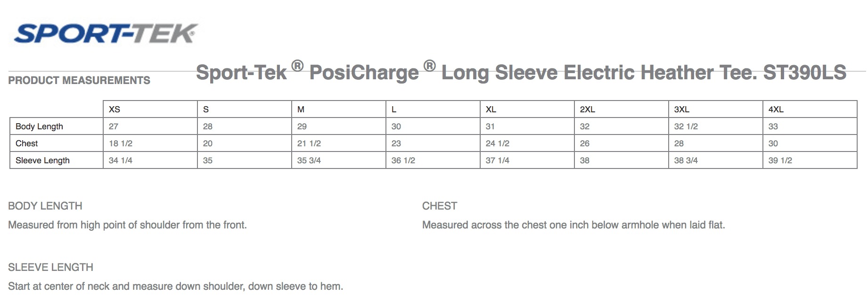Select the 3XL body length 32 1/2
The image size is (868, 303).
[x=686, y=126]
